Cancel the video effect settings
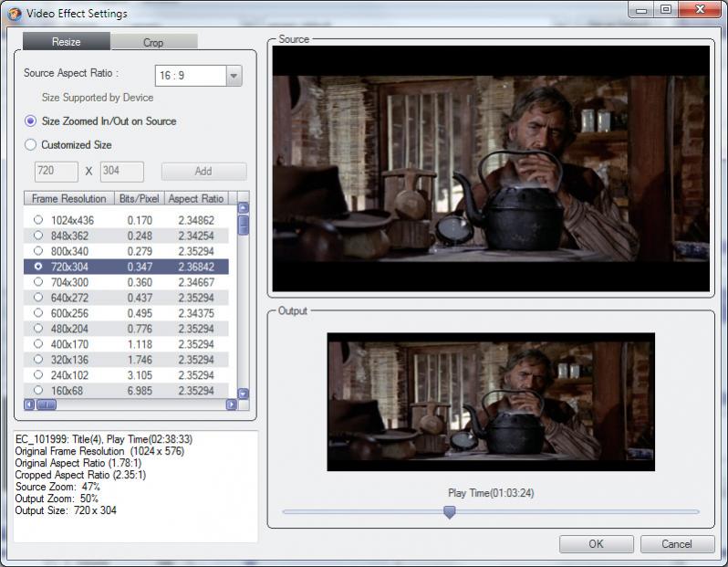The width and height of the screenshot is (728, 567). click(677, 544)
